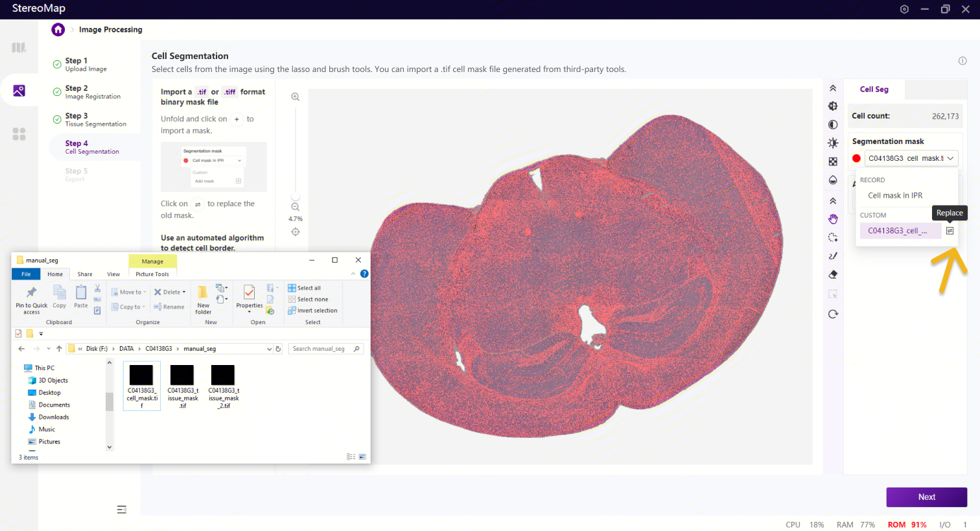Screen dimensions: 980x531
Task: Open the Explorer File menu
Action: coord(26,274)
